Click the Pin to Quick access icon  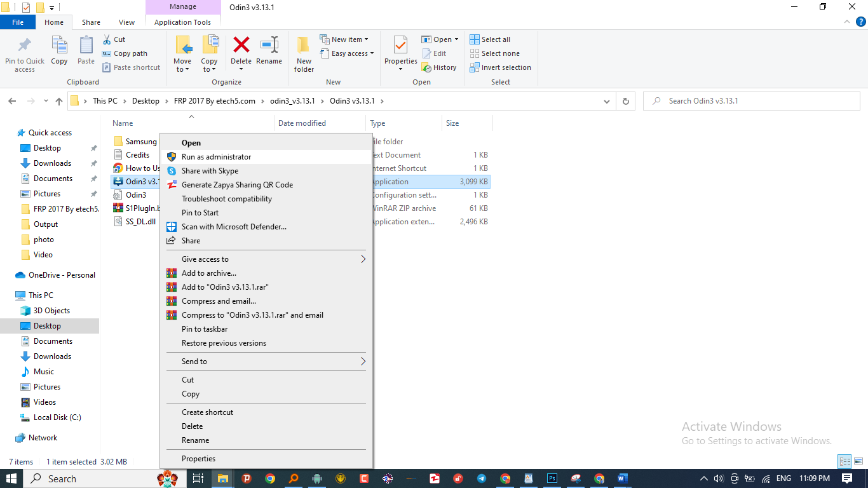tap(25, 54)
